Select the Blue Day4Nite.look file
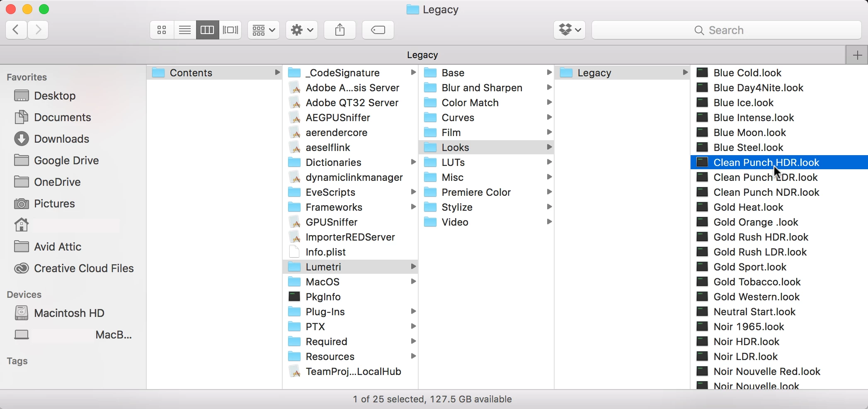Viewport: 868px width, 409px height. coord(779,88)
